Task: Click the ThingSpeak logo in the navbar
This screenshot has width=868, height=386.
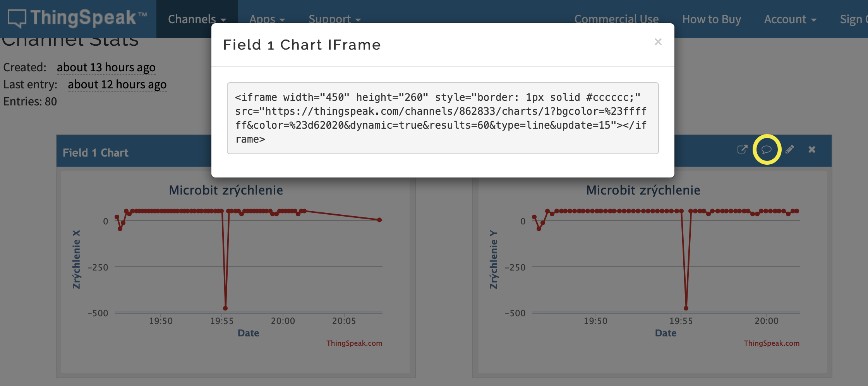Action: [77, 18]
